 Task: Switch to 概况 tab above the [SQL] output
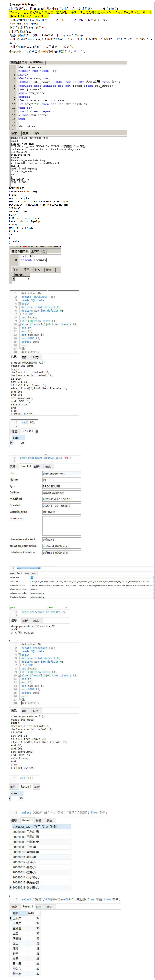pos(25,133)
